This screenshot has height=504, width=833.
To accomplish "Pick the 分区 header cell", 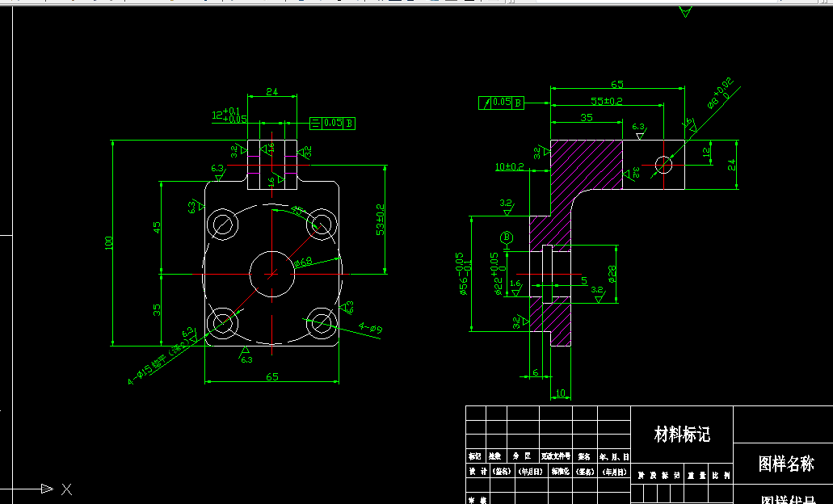I will coord(522,456).
